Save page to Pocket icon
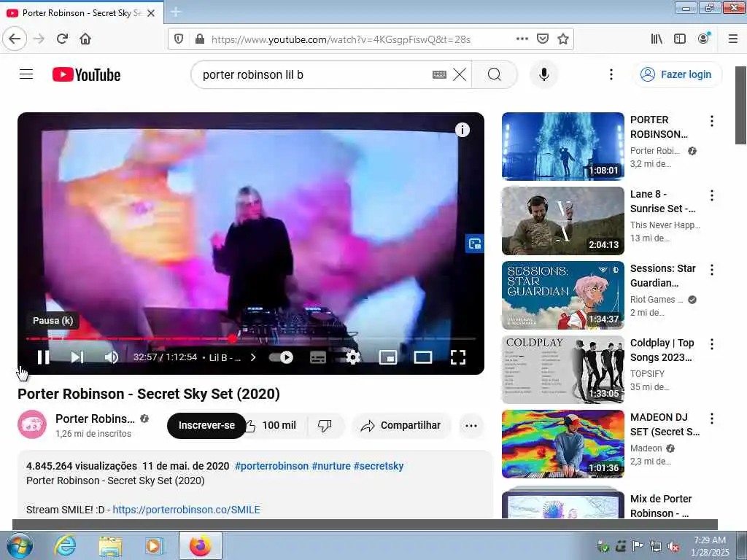The width and height of the screenshot is (747, 560). click(542, 39)
